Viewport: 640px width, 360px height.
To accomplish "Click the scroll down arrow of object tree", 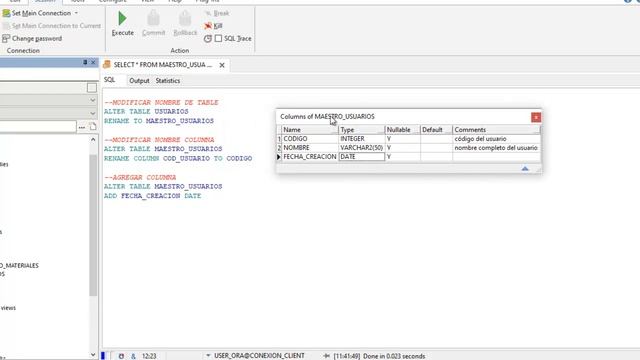I will tap(93, 355).
